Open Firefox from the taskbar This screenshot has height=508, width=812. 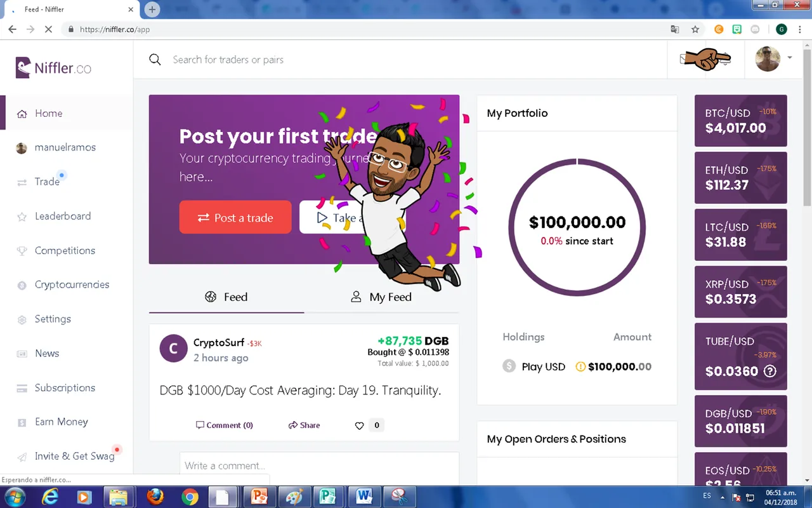(155, 496)
